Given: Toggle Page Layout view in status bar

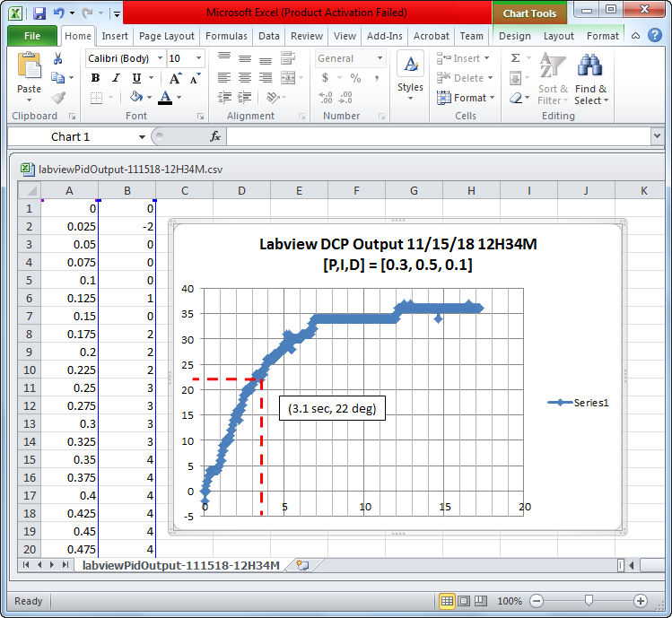Looking at the screenshot, I should coord(464,601).
